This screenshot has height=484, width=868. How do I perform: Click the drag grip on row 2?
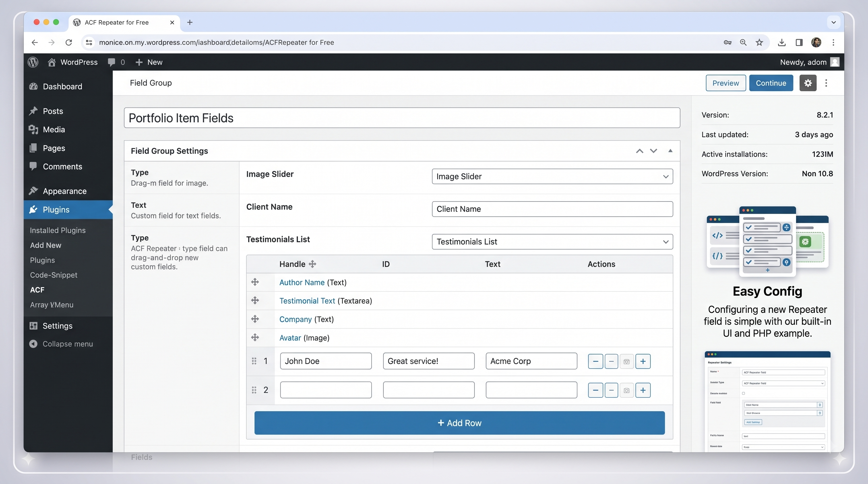coord(254,390)
